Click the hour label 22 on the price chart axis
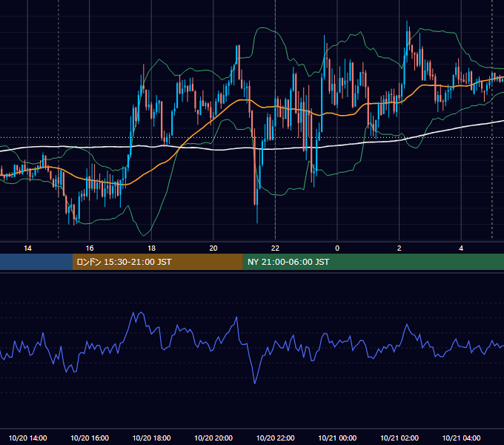The width and height of the screenshot is (504, 445). pyautogui.click(x=275, y=248)
